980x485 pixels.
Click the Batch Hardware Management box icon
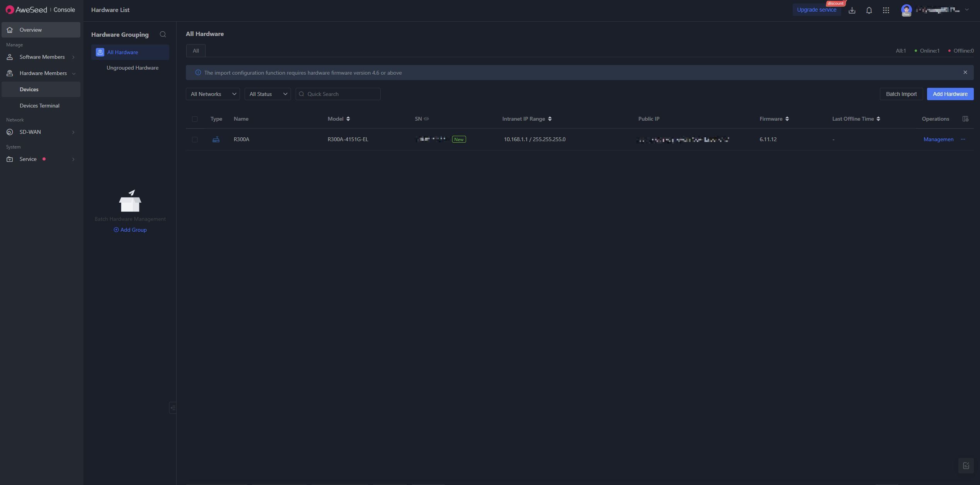(x=130, y=201)
